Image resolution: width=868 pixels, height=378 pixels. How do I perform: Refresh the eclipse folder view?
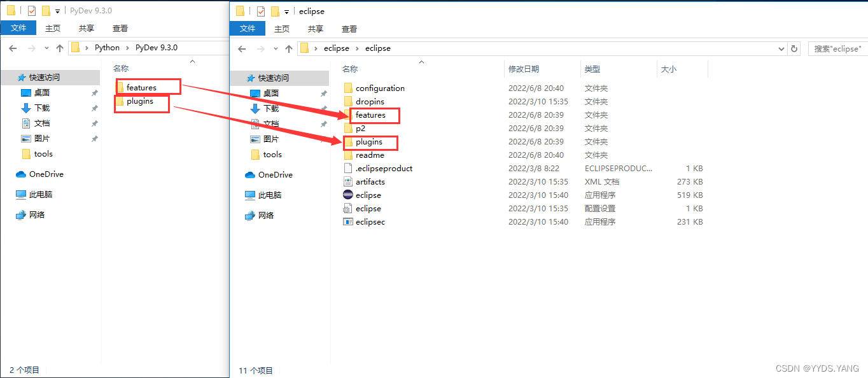point(794,48)
